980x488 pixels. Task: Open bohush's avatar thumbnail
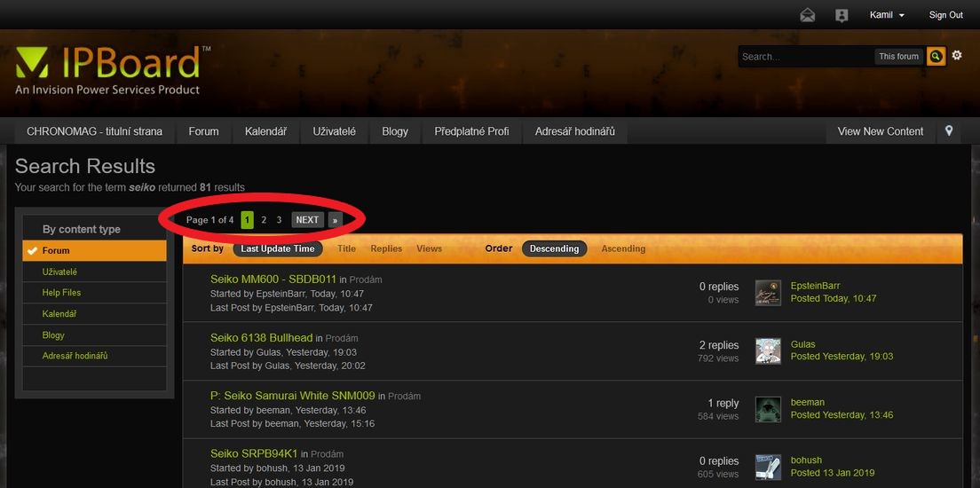click(x=768, y=467)
